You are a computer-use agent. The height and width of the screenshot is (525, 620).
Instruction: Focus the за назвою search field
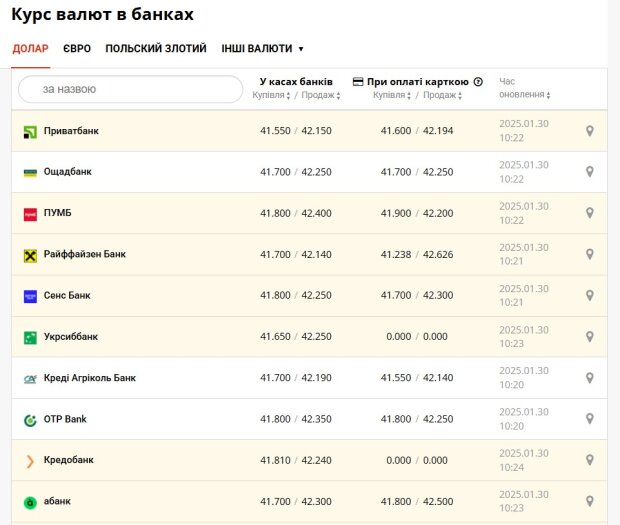[x=130, y=89]
